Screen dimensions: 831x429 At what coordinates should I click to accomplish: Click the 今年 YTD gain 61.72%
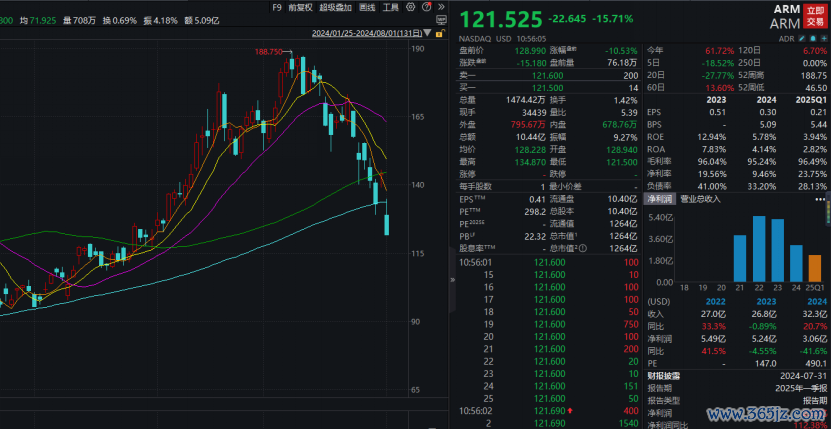coord(720,51)
